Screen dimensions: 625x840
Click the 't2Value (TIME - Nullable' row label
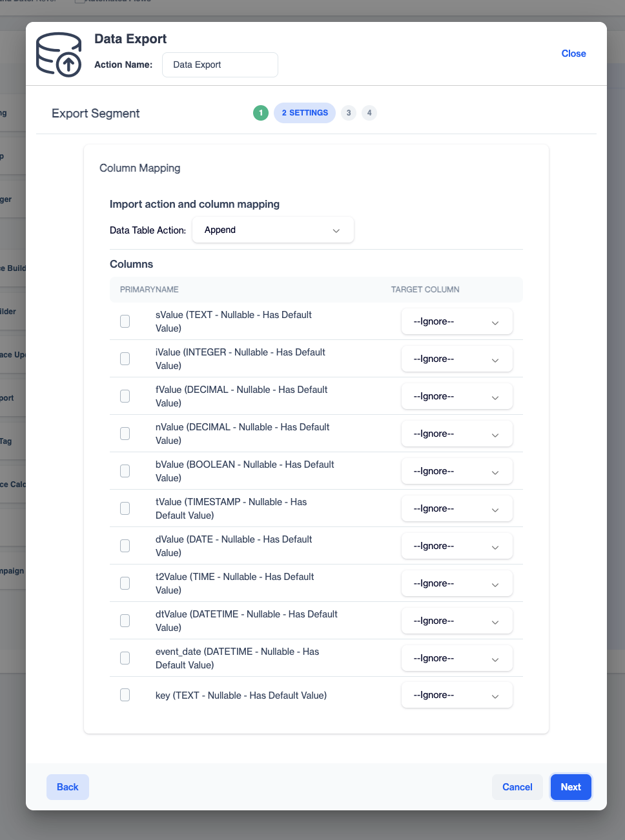click(x=235, y=583)
